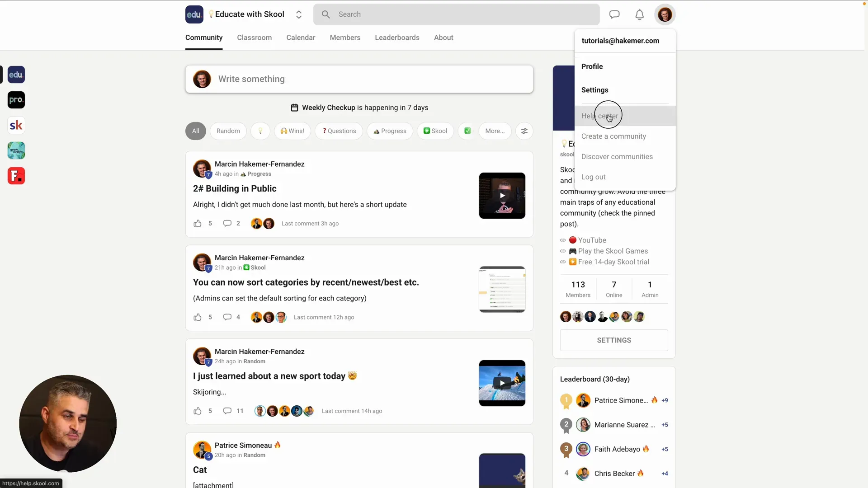Image resolution: width=868 pixels, height=488 pixels.
Task: Open the feed sort/filter sliders icon
Action: [524, 131]
